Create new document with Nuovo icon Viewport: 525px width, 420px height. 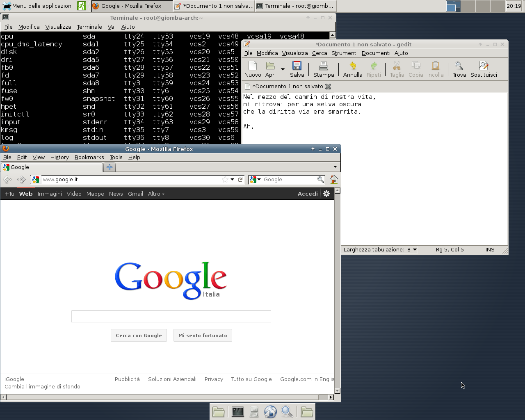point(253,66)
